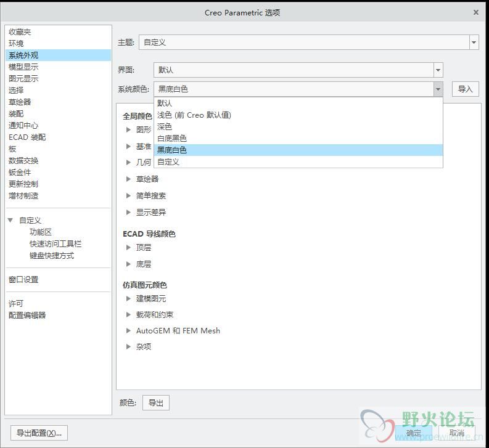
Task: Expand the 草绘器 color group
Action: pos(128,179)
